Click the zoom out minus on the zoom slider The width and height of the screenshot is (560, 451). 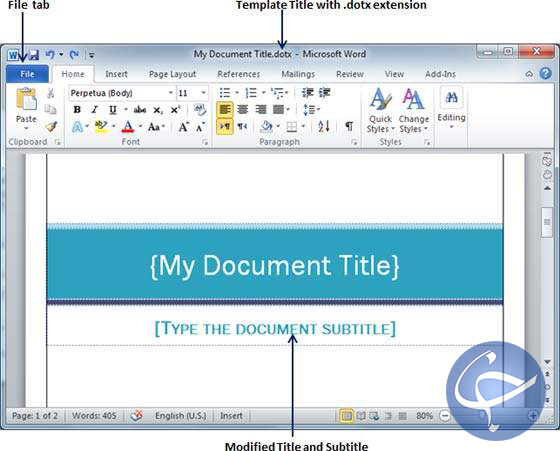pyautogui.click(x=445, y=416)
